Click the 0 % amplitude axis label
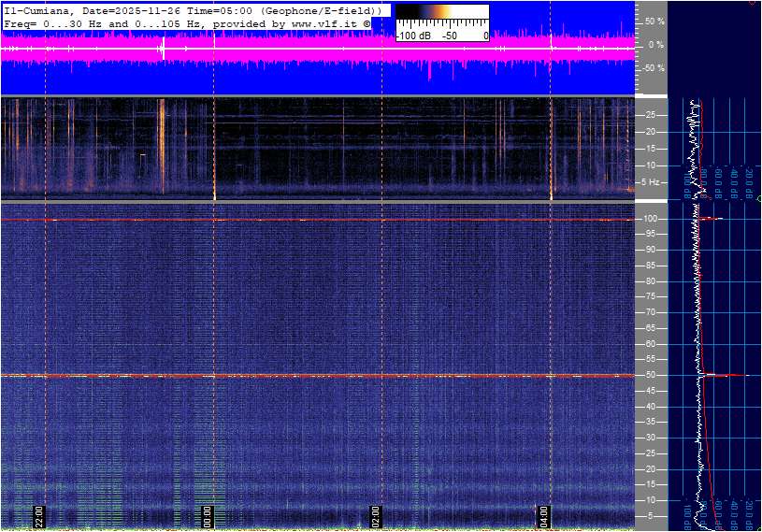This screenshot has height=532, width=762. click(x=655, y=44)
